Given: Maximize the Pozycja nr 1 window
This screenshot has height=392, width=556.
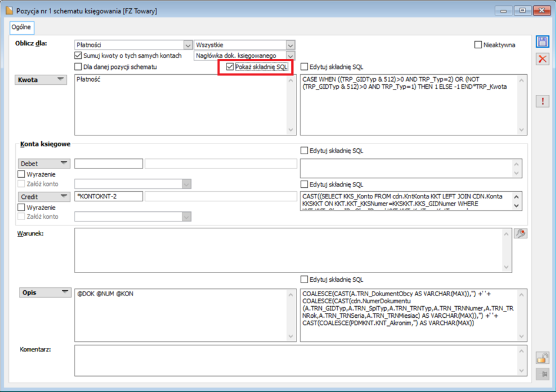Looking at the screenshot, I should point(522,11).
